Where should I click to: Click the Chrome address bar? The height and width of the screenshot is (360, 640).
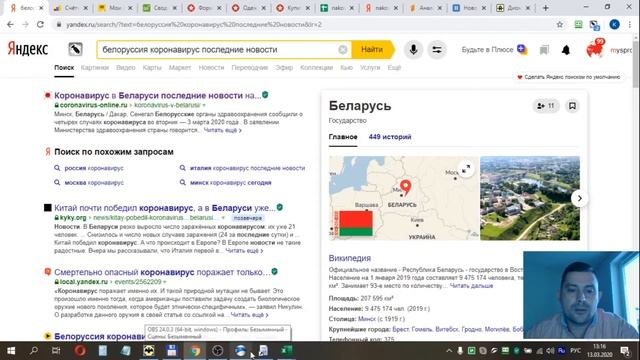pos(306,24)
